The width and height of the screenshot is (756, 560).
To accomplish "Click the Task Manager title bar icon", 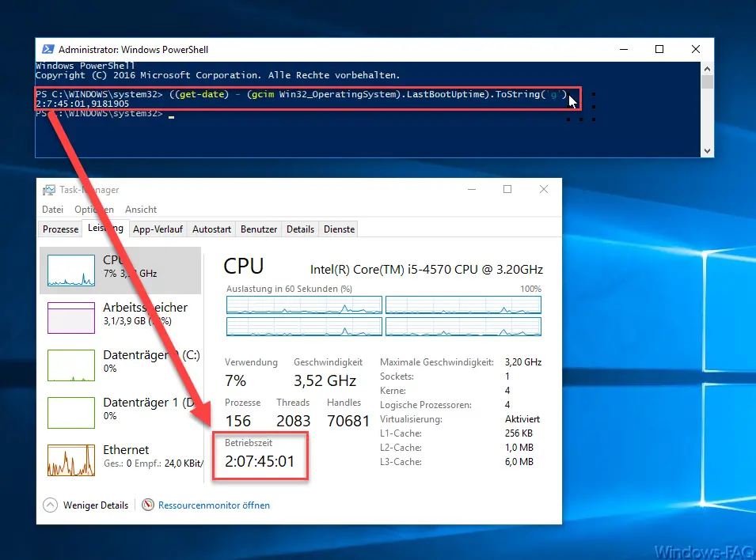I will coord(49,190).
